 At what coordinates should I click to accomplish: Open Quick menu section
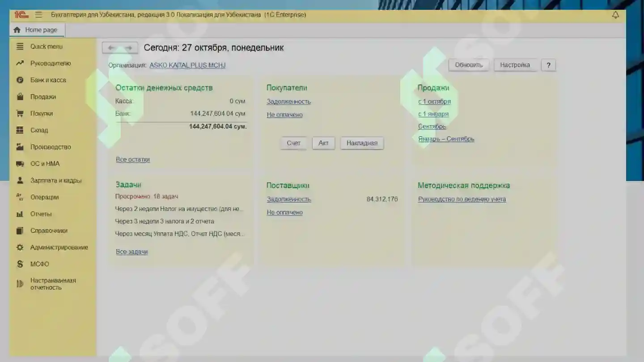pyautogui.click(x=47, y=46)
